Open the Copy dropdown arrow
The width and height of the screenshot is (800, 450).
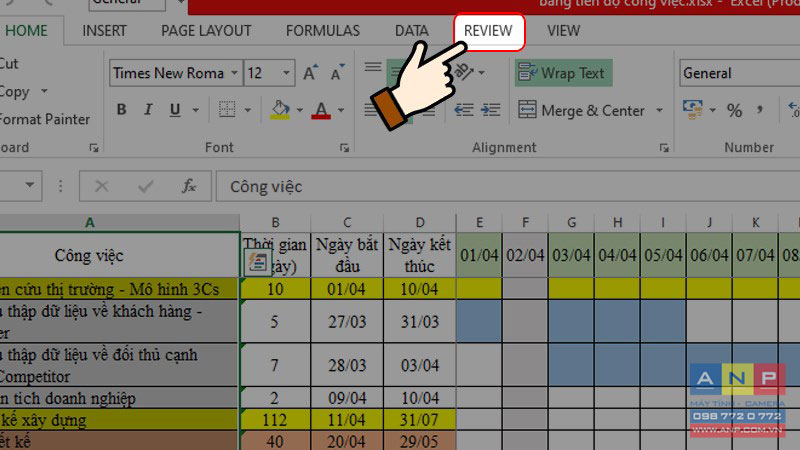pos(44,91)
